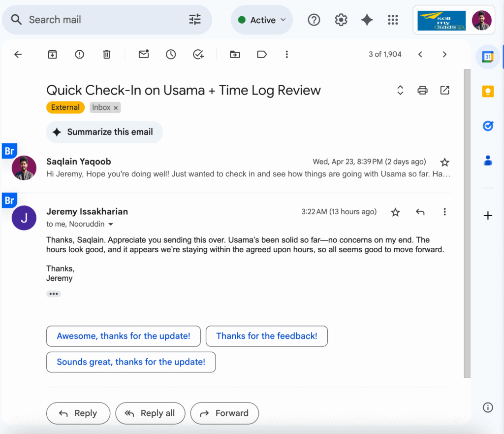Viewport: 504px width, 434px height.
Task: Click the Move to folder icon
Action: [x=235, y=55]
